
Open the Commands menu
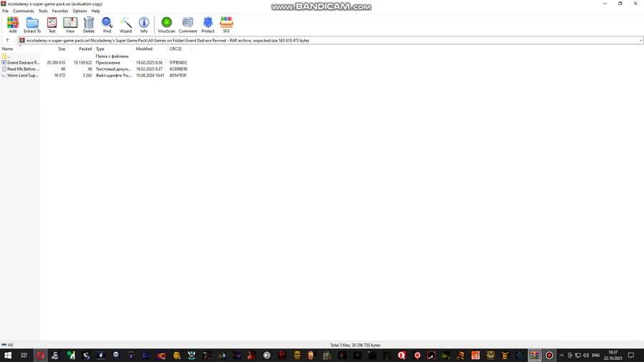(24, 11)
